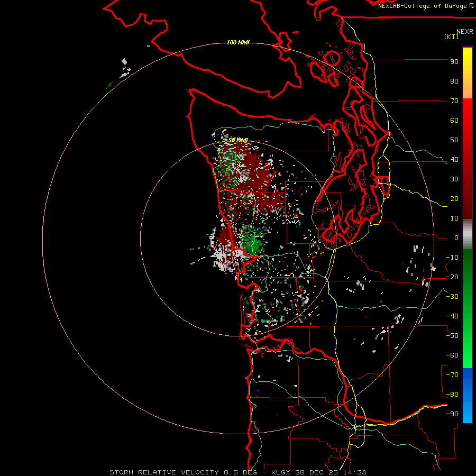Click the -50 value on velocity scale
The width and height of the screenshot is (476, 476).
tap(452, 336)
